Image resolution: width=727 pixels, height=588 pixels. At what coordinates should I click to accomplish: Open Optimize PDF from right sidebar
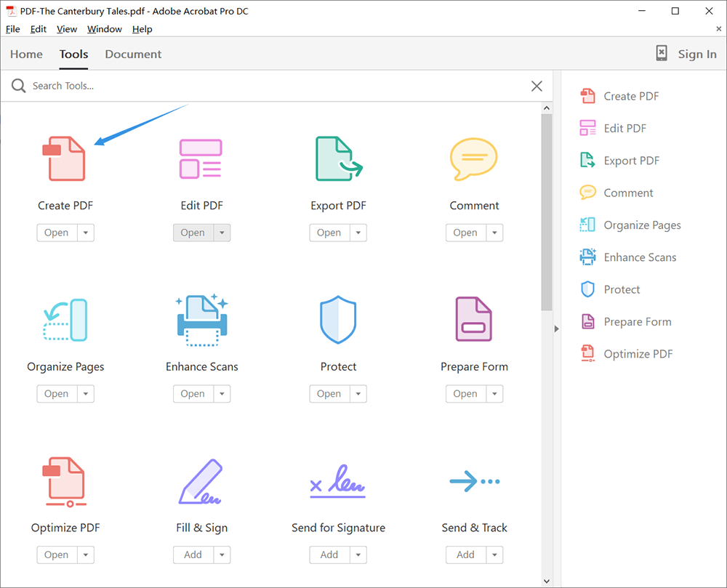(638, 354)
